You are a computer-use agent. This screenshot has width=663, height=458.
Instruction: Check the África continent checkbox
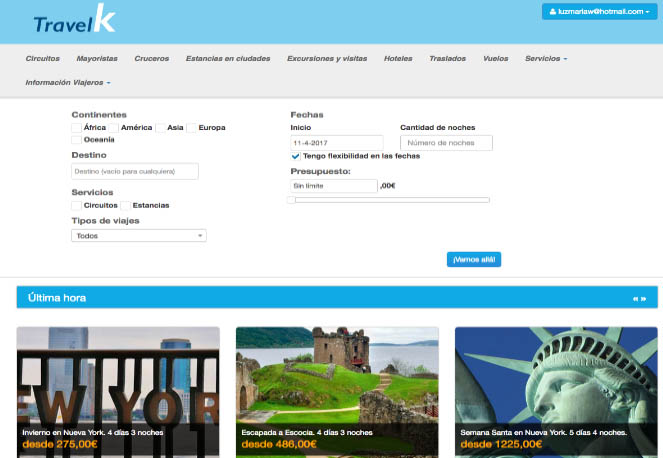point(77,128)
